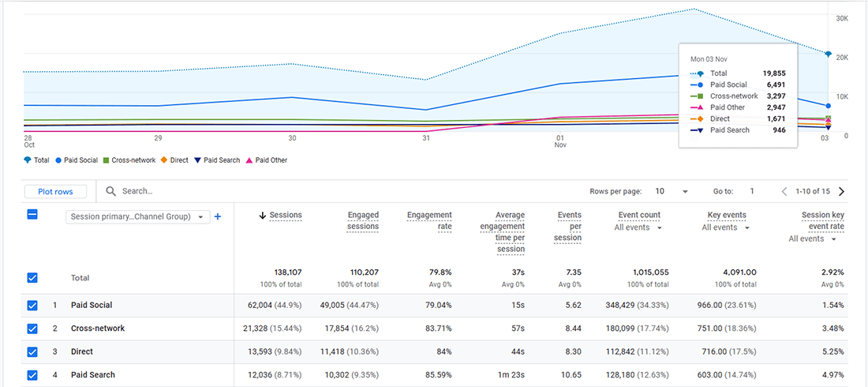Sort by Engagement rate column
The width and height of the screenshot is (868, 387).
[429, 220]
